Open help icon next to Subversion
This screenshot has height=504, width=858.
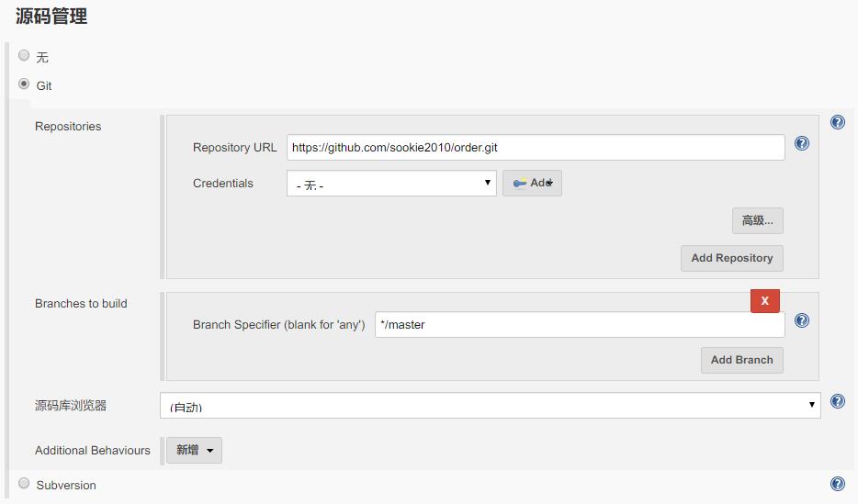[837, 484]
